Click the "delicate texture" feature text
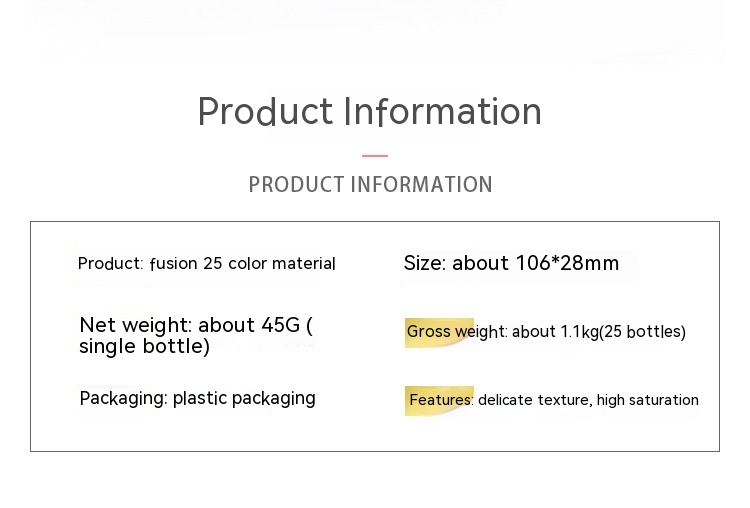The height and width of the screenshot is (508, 750). [x=533, y=400]
